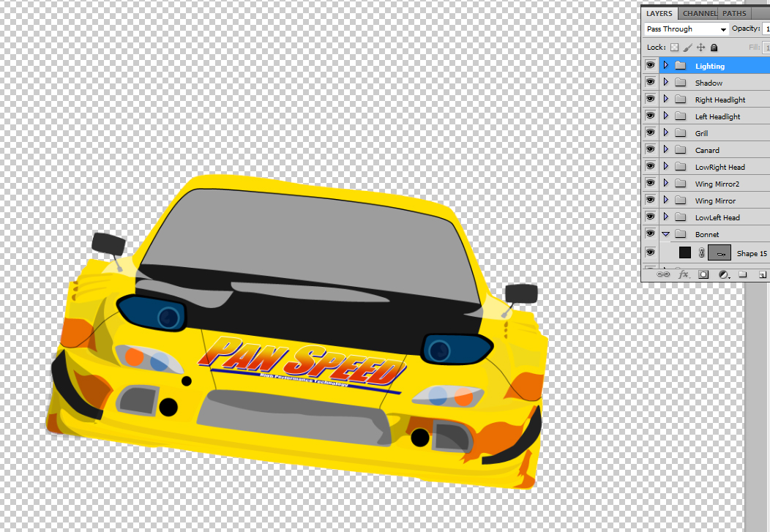This screenshot has height=532, width=770.
Task: Expand the Right Headlight group
Action: pos(666,99)
